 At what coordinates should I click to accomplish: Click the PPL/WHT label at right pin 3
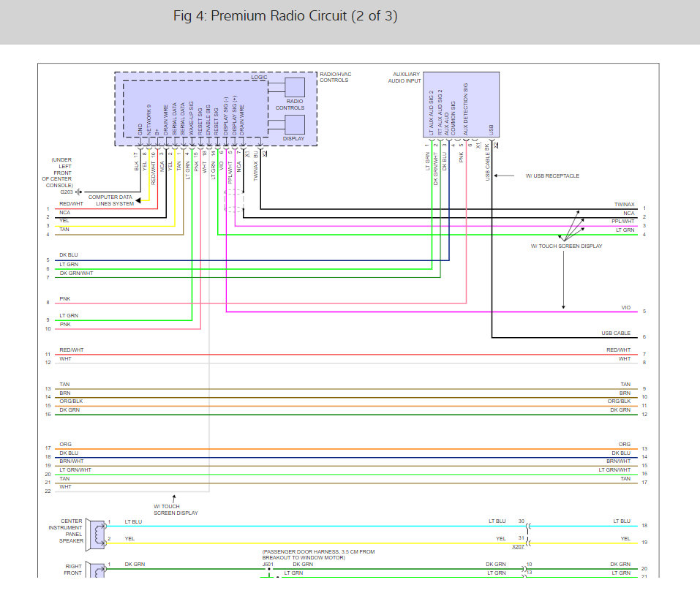[x=622, y=222]
